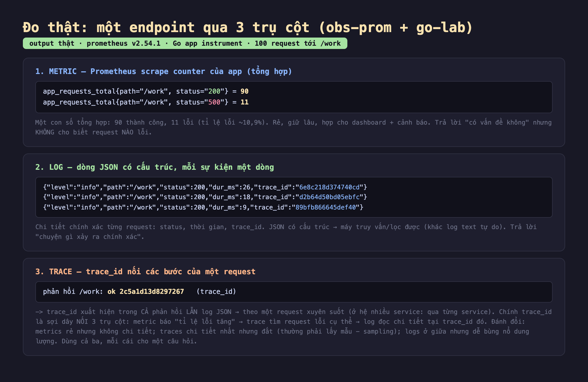
Task: Click the paragraph starting "–> trace_id xuất hiện trong CẢ"
Action: click(x=293, y=326)
